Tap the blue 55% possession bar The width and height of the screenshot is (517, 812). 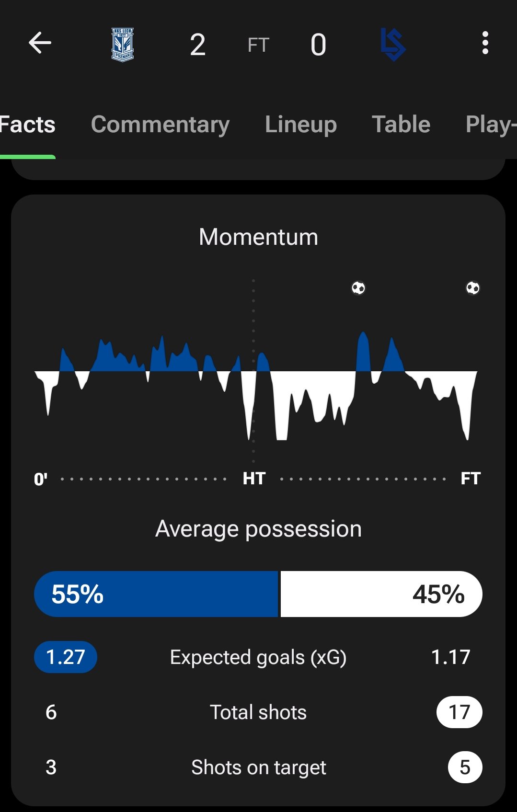tap(156, 594)
